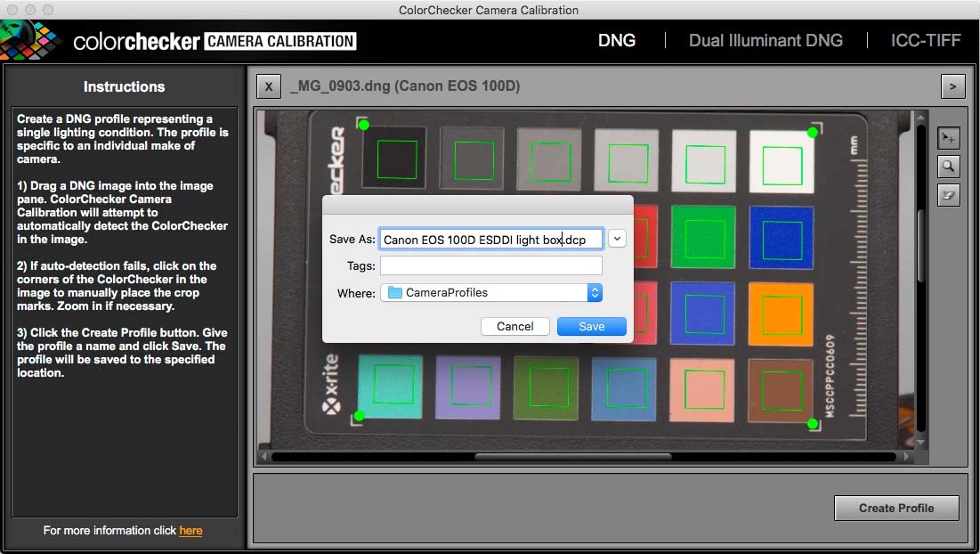
Task: Click the vertical scrollbar up arrow
Action: (x=920, y=117)
